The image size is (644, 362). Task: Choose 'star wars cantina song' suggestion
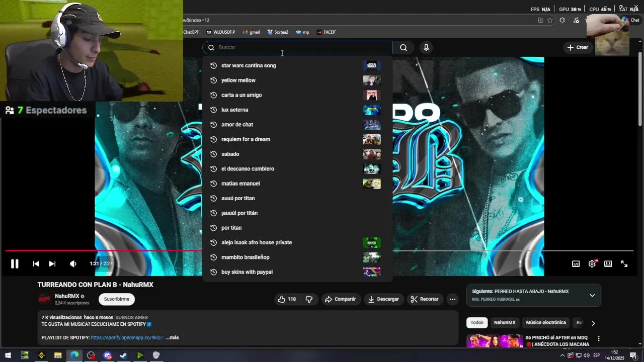297,65
